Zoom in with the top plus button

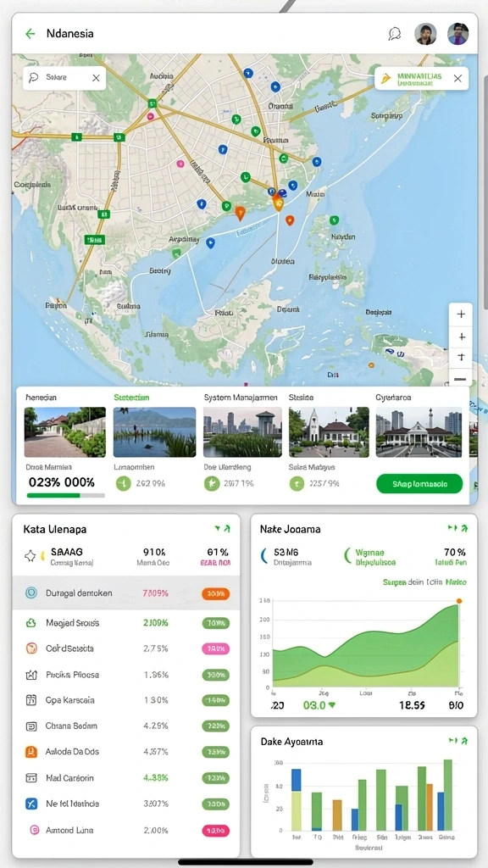[x=461, y=314]
